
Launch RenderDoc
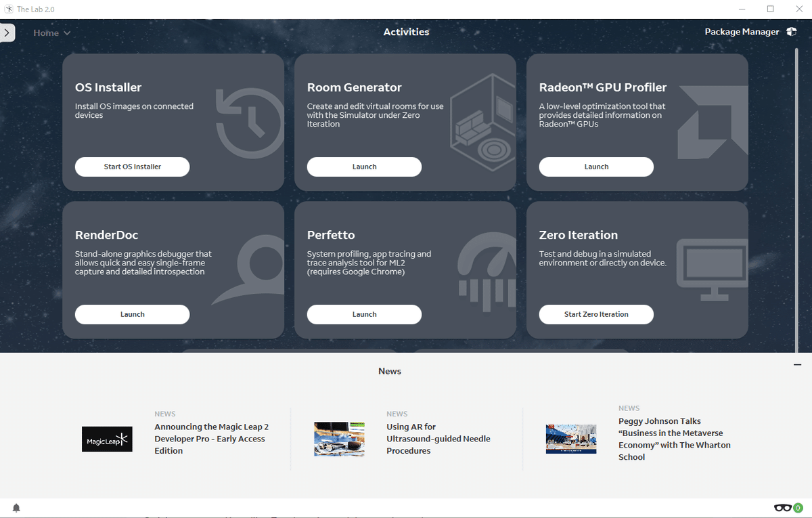tap(133, 314)
